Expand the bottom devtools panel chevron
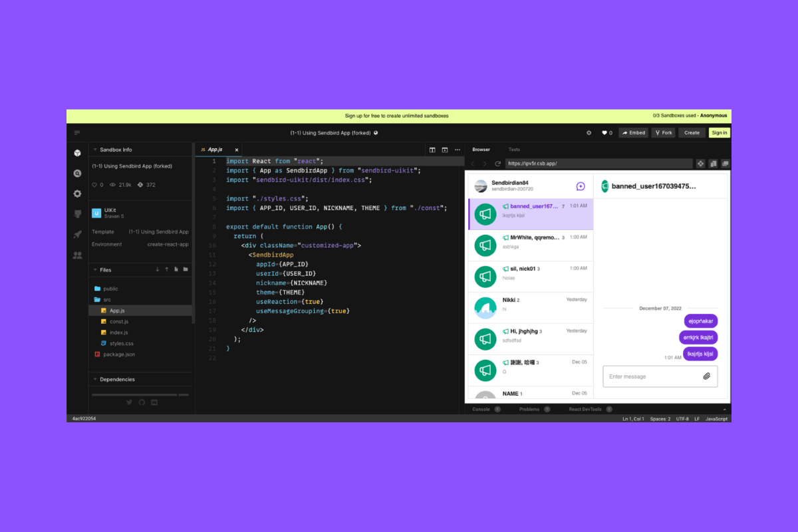 point(725,410)
